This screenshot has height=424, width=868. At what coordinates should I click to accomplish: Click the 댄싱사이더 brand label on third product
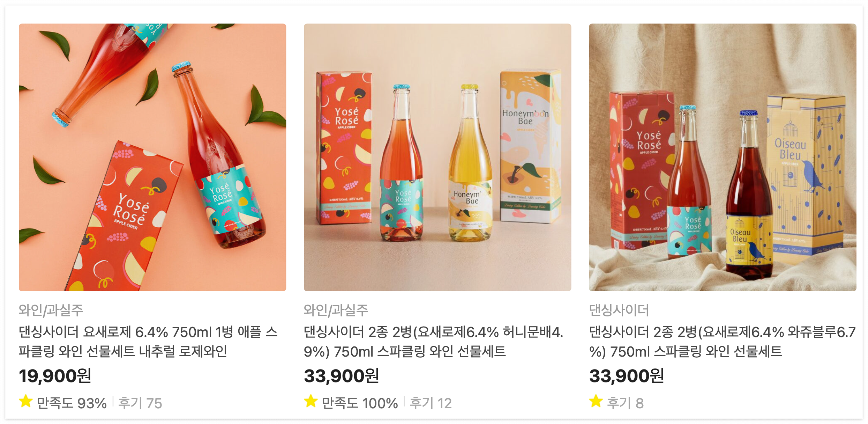click(x=619, y=310)
